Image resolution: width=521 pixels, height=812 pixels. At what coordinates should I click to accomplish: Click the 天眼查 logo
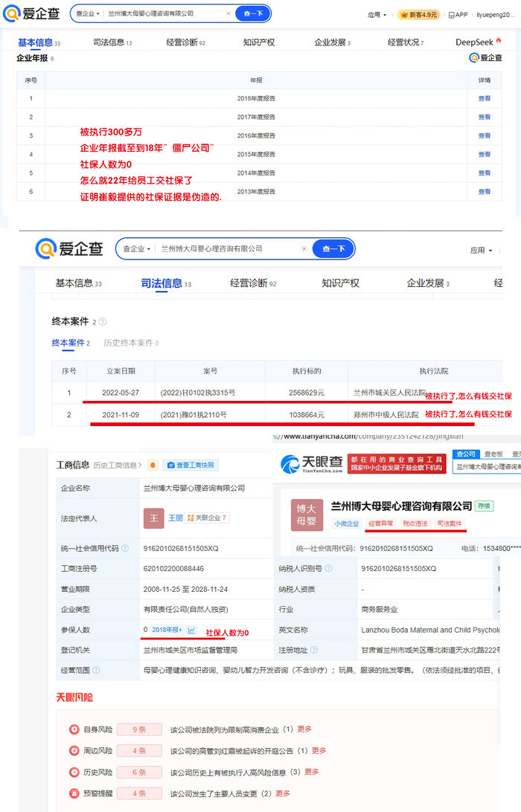pos(312,465)
